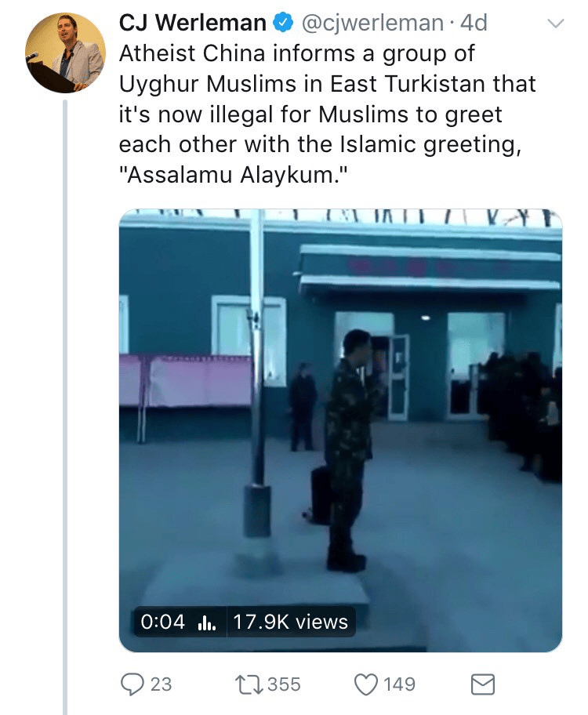Click the tweet text about Uyghur Muslims
The image size is (588, 715).
(x=327, y=114)
